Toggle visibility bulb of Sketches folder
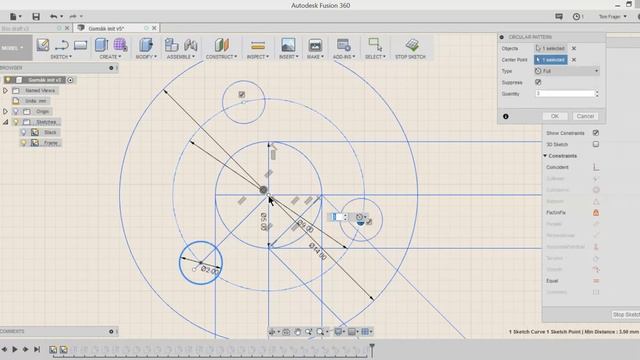The width and height of the screenshot is (640, 360). 16,122
